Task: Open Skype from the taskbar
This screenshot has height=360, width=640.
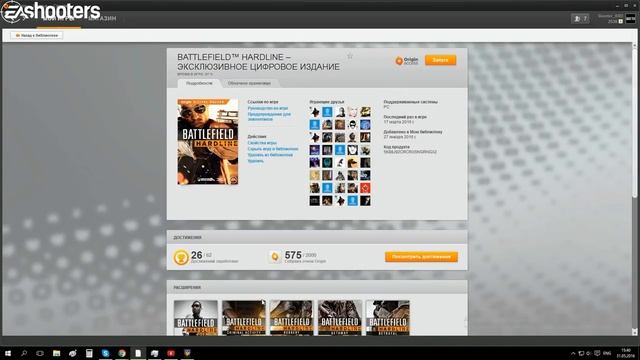Action: tap(105, 353)
